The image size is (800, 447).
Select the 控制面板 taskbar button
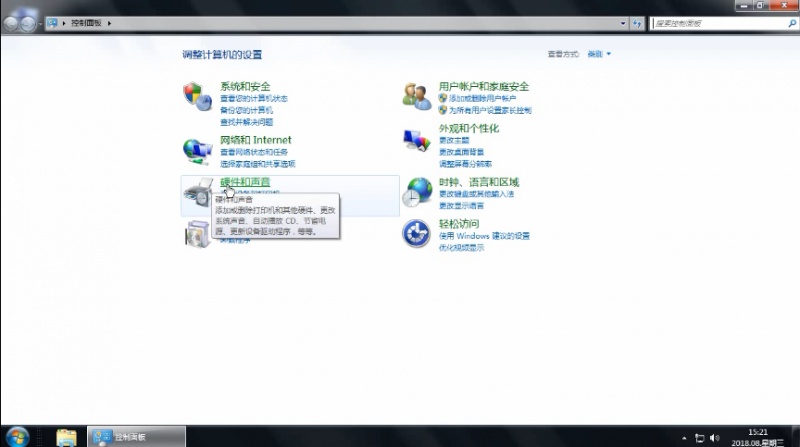tap(137, 437)
